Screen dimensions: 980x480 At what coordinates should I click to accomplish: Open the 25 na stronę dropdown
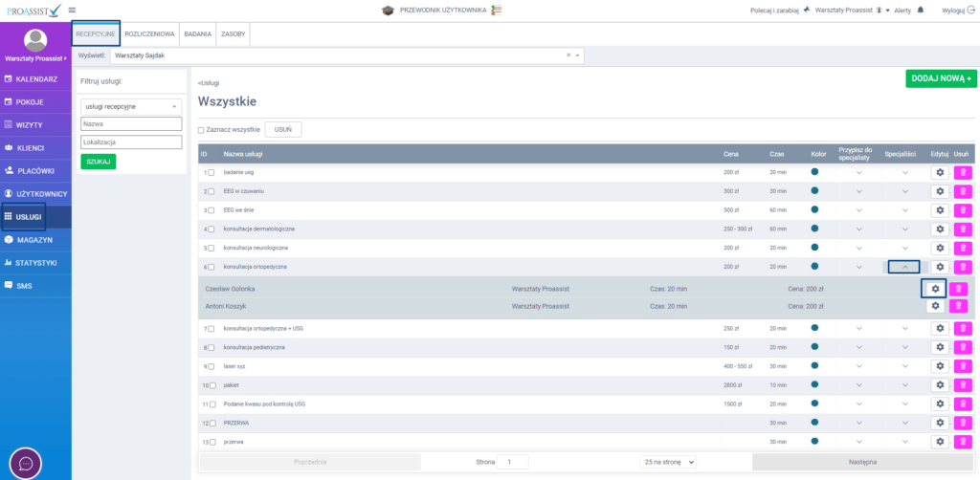tap(668, 462)
